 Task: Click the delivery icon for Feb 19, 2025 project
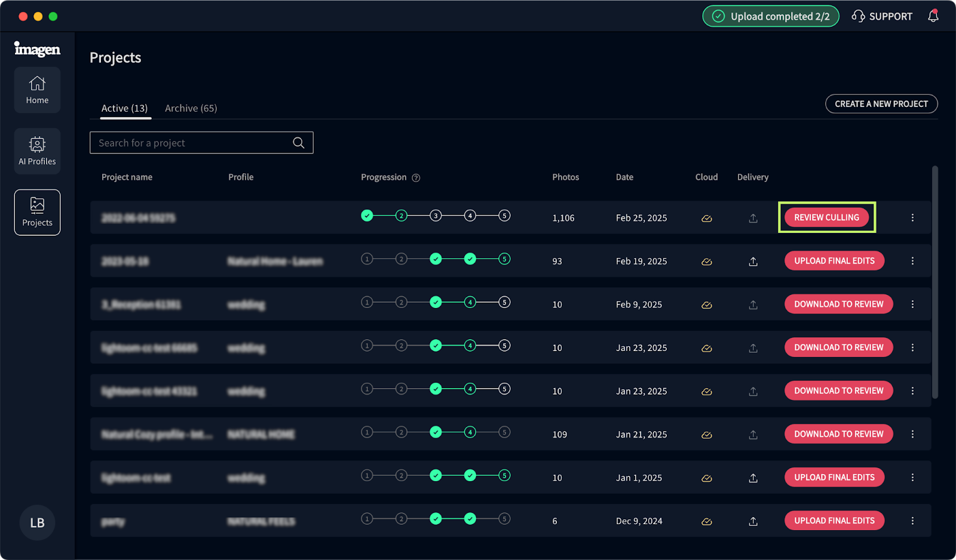pyautogui.click(x=753, y=261)
